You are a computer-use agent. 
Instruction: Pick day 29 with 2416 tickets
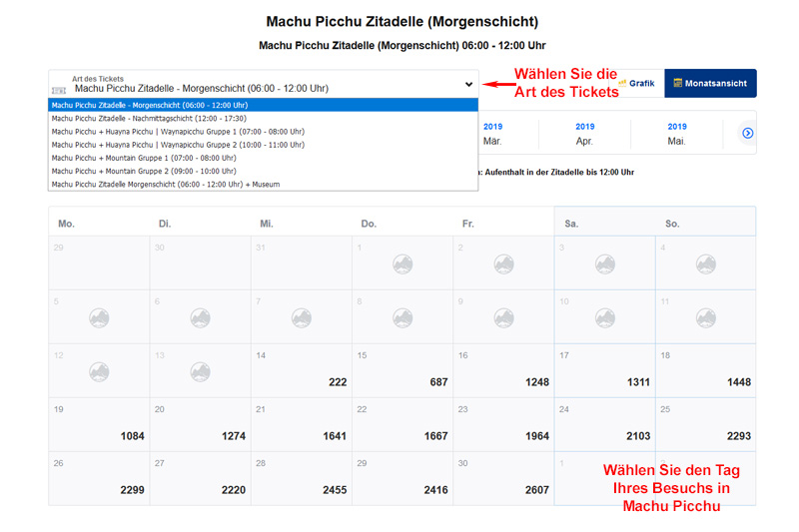tap(402, 478)
